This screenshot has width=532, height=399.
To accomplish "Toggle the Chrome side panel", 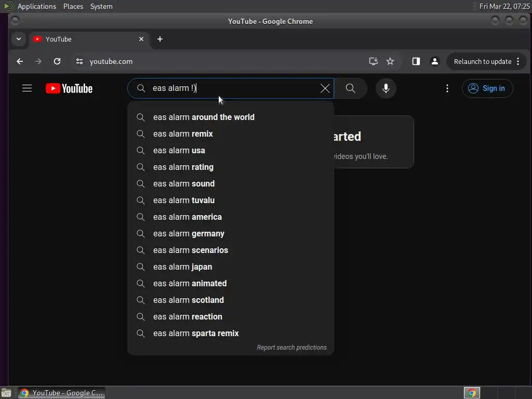I will coord(416,61).
